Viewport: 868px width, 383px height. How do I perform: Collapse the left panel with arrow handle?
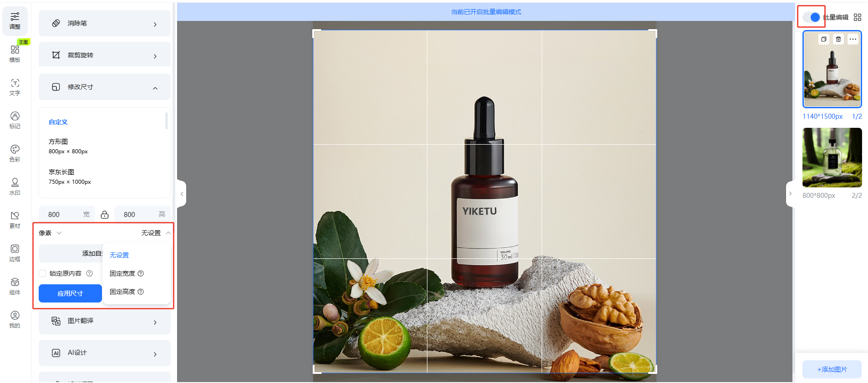(182, 194)
